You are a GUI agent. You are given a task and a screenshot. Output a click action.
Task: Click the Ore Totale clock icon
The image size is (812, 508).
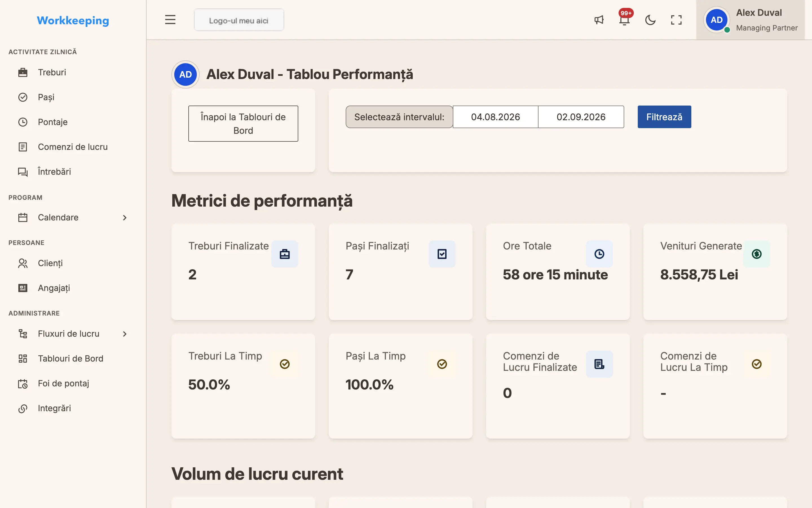(599, 254)
